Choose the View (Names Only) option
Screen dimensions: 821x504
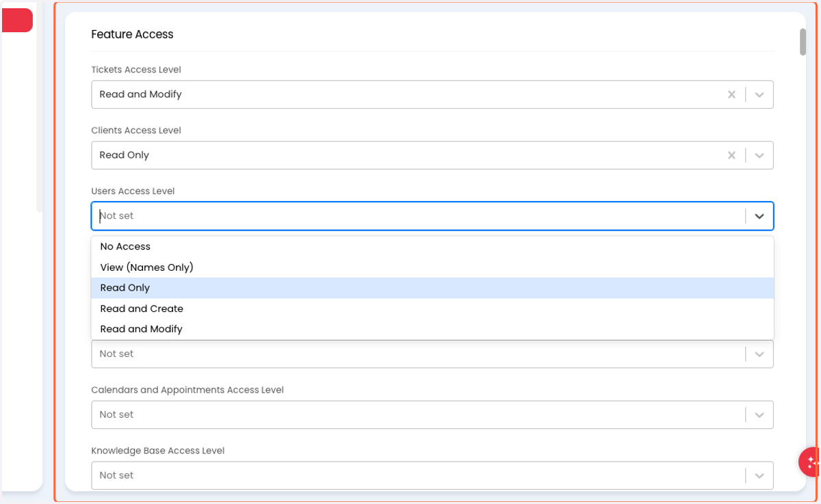[x=432, y=267]
